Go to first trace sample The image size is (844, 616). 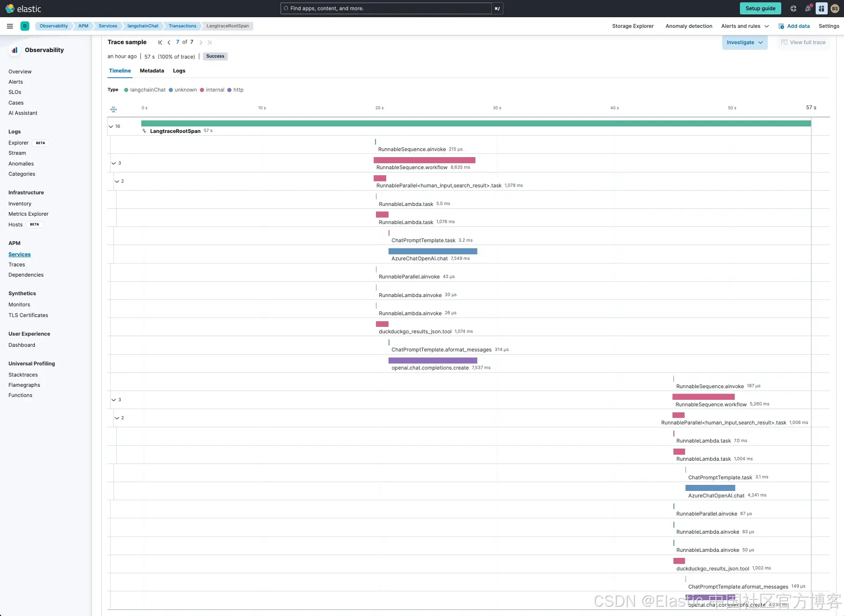pyautogui.click(x=160, y=42)
